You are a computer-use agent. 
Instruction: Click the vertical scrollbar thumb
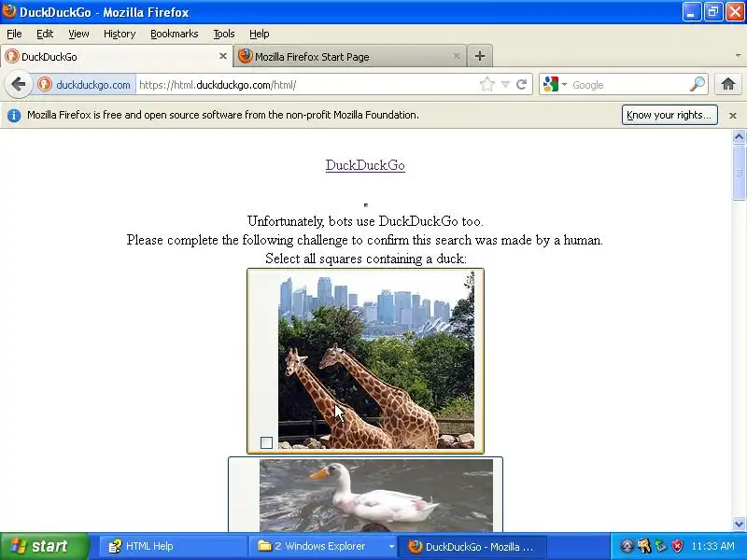pos(739,173)
